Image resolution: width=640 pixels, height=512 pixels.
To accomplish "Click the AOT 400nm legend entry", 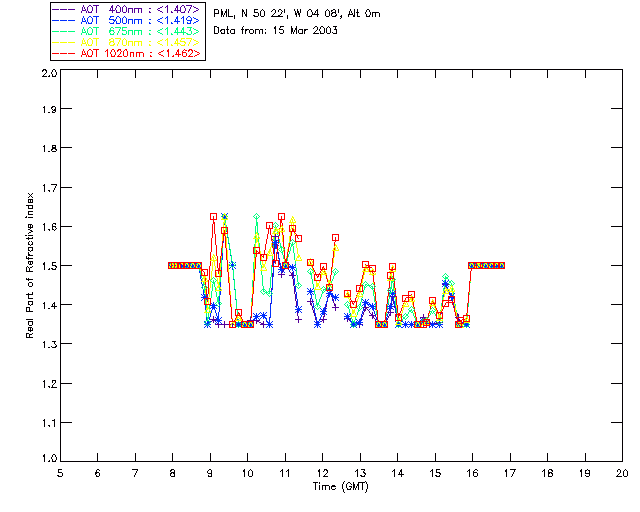I will (127, 9).
